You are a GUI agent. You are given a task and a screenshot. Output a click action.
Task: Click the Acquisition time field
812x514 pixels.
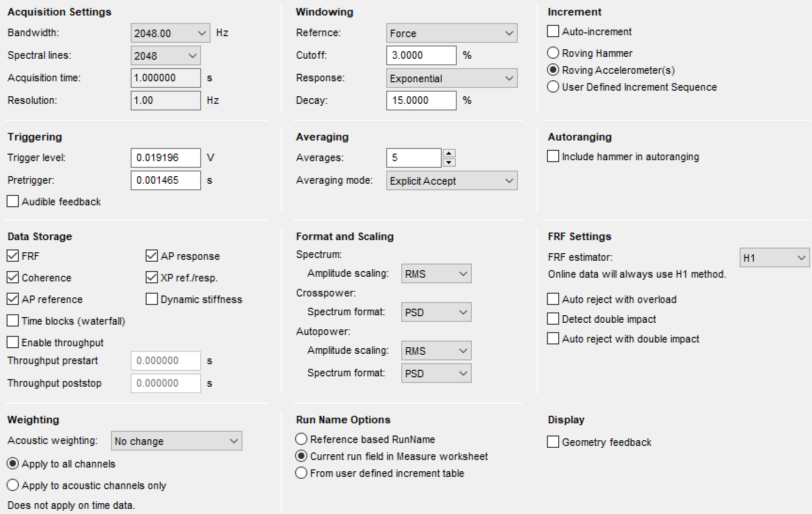(x=165, y=78)
